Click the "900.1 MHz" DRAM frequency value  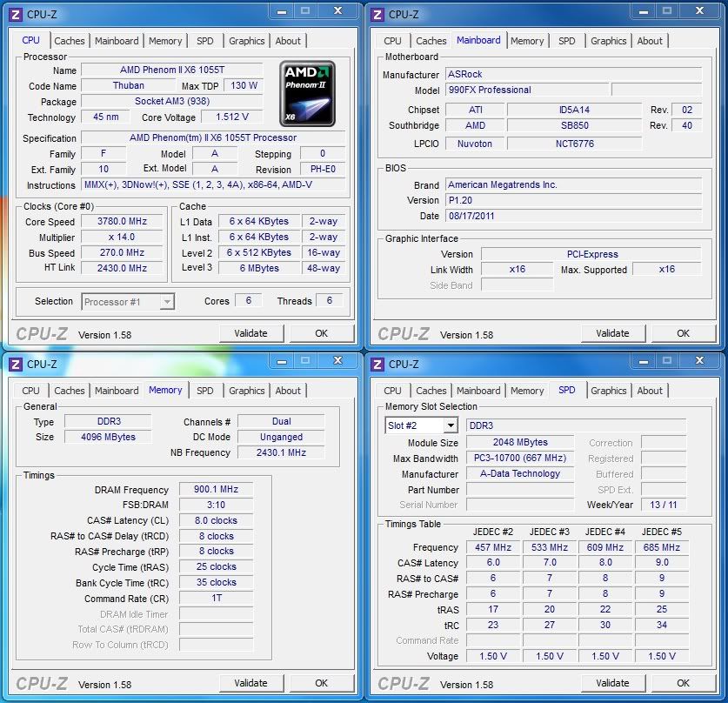[216, 490]
